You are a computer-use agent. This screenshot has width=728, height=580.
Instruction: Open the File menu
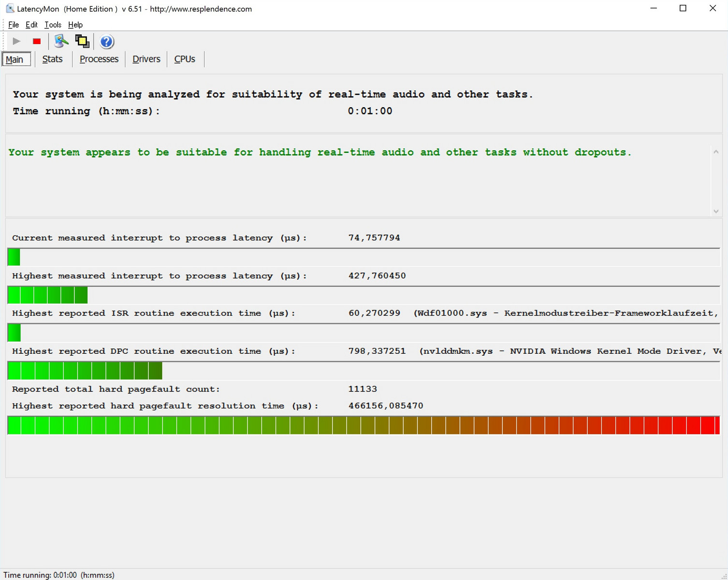tap(14, 25)
